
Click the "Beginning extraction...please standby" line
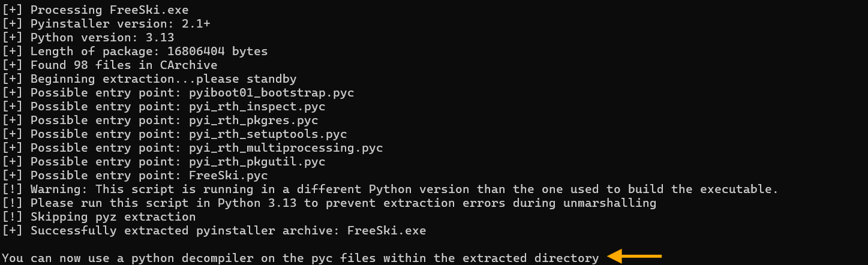coord(163,79)
